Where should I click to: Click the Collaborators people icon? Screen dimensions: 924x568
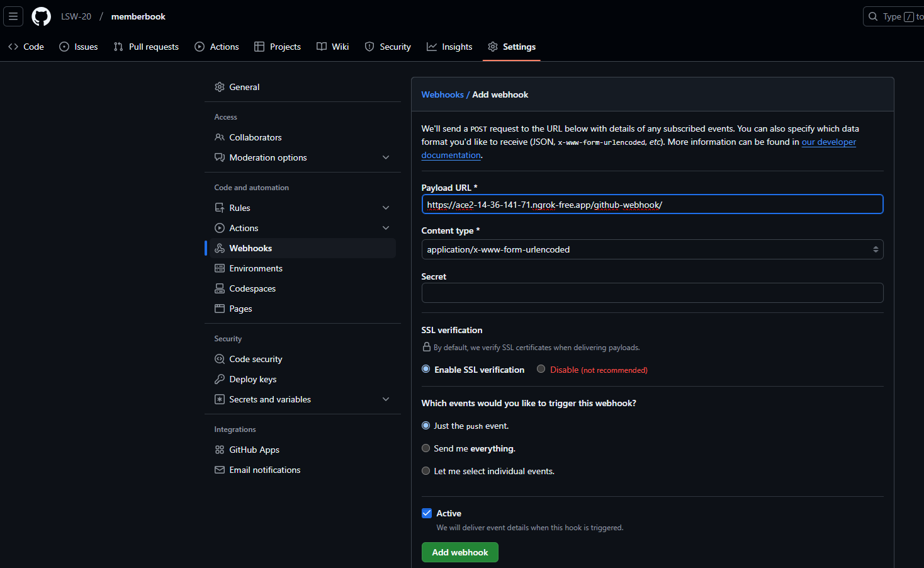[220, 137]
